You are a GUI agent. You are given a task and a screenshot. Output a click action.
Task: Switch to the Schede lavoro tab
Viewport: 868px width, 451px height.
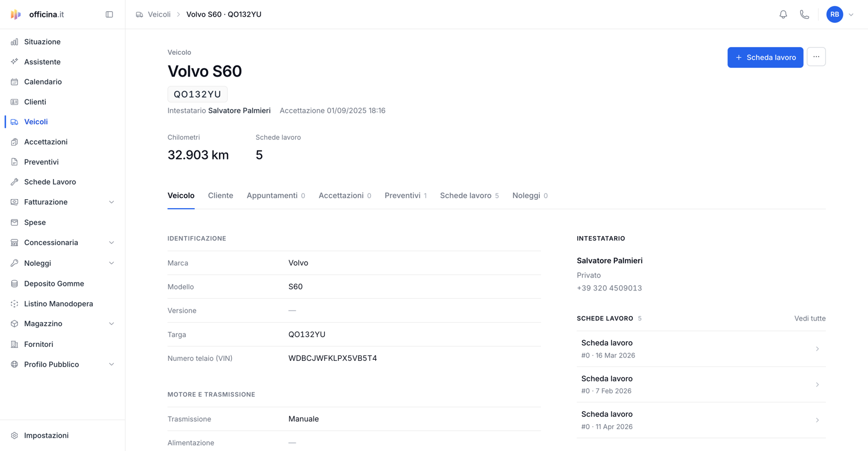coord(469,196)
